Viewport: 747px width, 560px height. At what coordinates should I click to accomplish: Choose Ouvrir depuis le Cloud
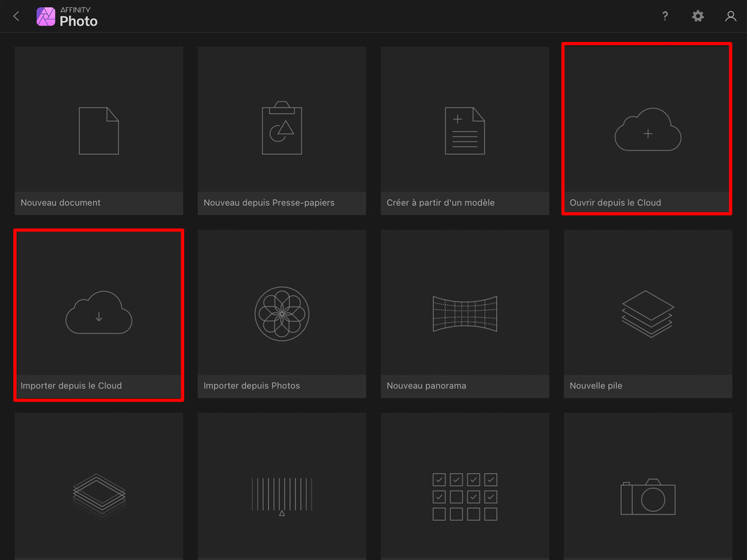(x=615, y=203)
